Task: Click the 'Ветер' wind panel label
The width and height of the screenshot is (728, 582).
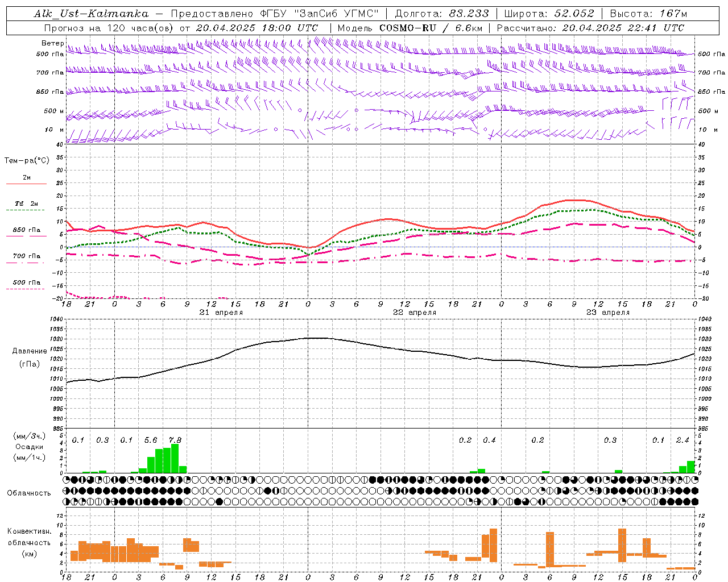Action: tap(52, 43)
